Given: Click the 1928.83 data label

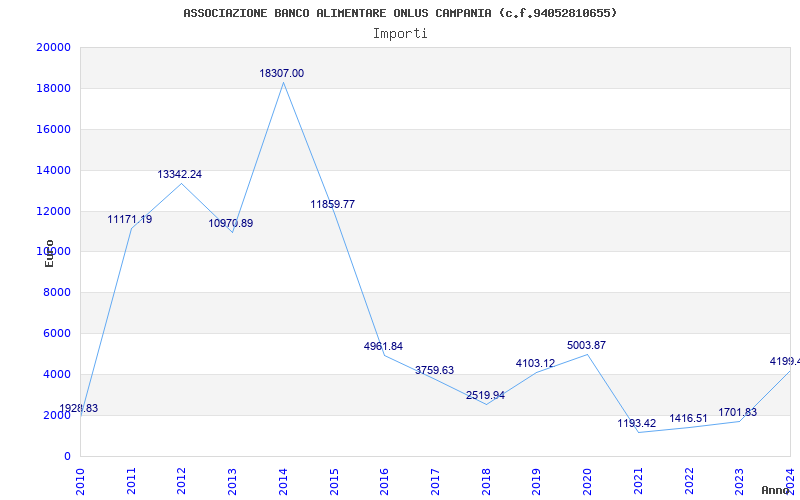Looking at the screenshot, I should click(x=79, y=408).
